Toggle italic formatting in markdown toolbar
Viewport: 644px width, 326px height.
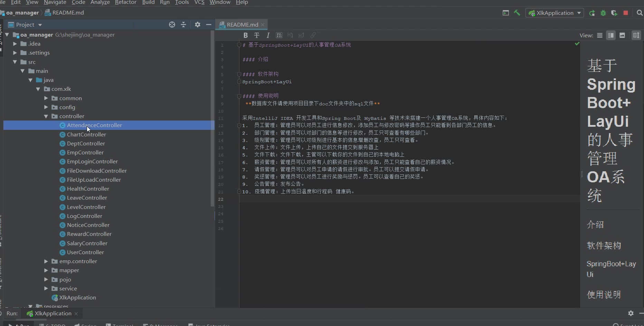tap(268, 35)
